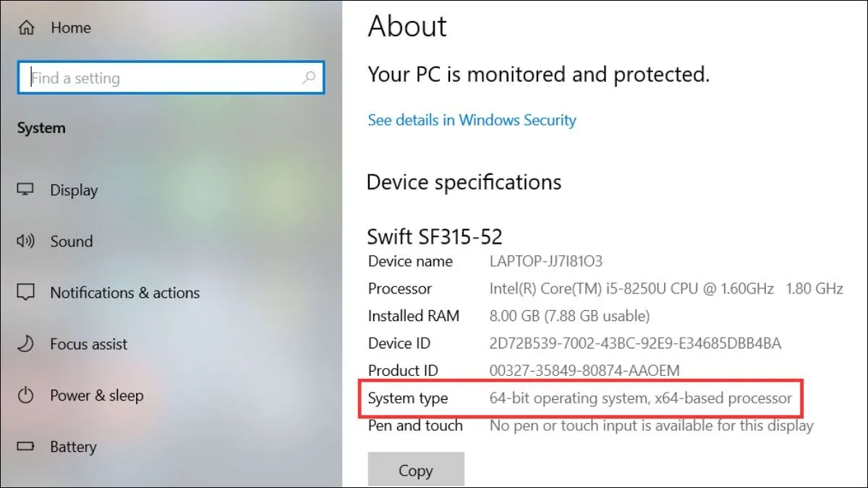
Task: Navigate to Sound settings
Action: (x=70, y=241)
